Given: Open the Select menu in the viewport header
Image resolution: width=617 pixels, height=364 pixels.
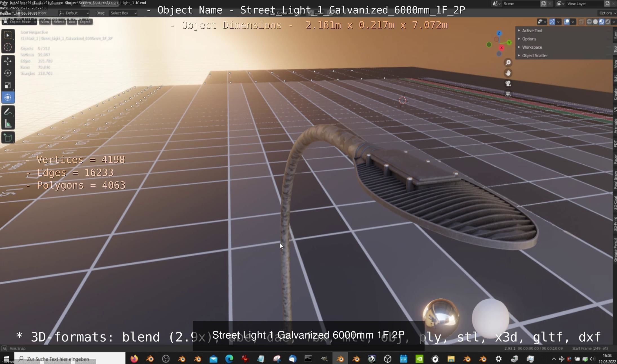Looking at the screenshot, I should coord(59,22).
